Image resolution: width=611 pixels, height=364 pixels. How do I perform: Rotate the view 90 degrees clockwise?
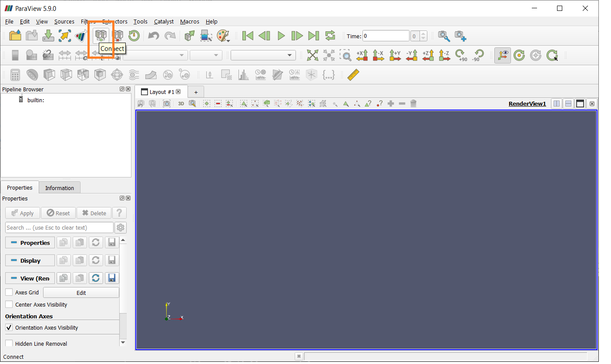pos(461,55)
